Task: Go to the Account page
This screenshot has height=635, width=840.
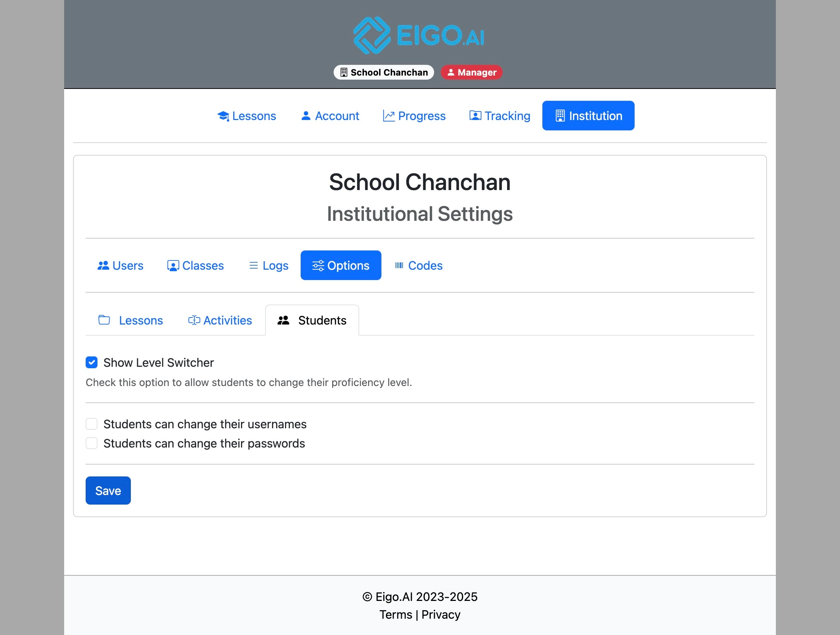Action: [330, 116]
